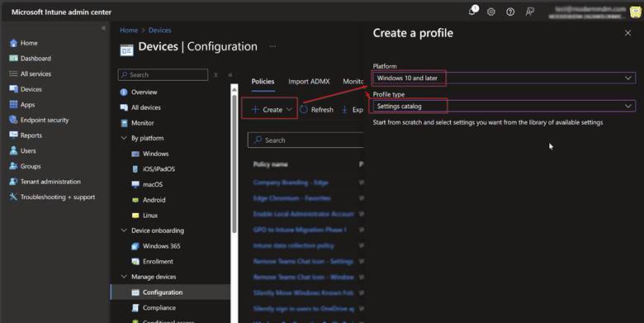Click Dashboard icon in left navigation
Image resolution: width=644 pixels, height=323 pixels.
tap(13, 59)
